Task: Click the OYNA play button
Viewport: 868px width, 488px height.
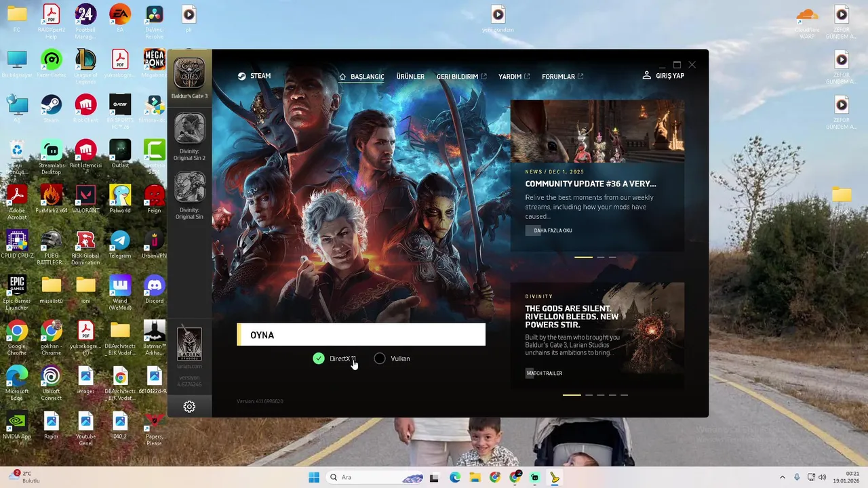Action: tap(361, 335)
